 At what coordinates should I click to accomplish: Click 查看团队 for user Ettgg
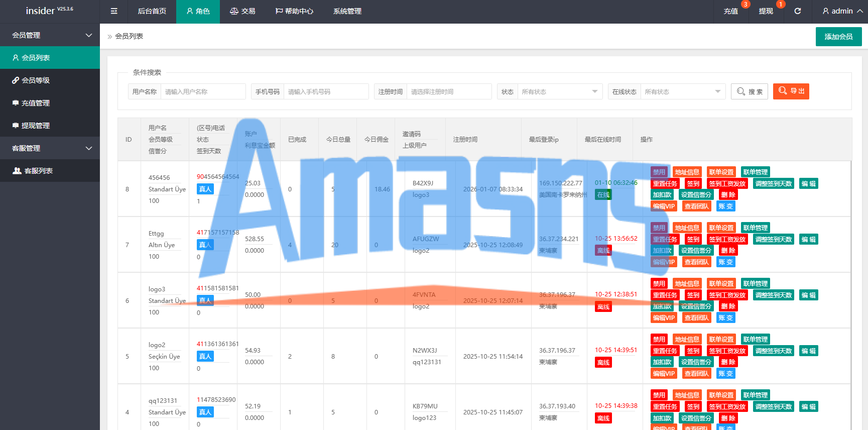tap(697, 262)
